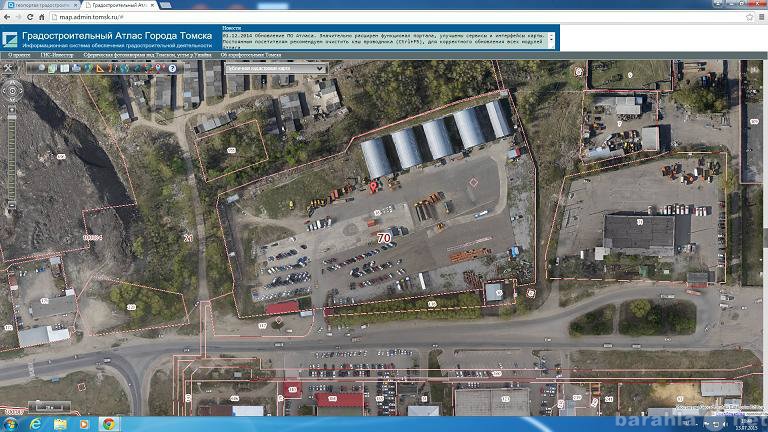Click the print map icon

tap(76, 68)
